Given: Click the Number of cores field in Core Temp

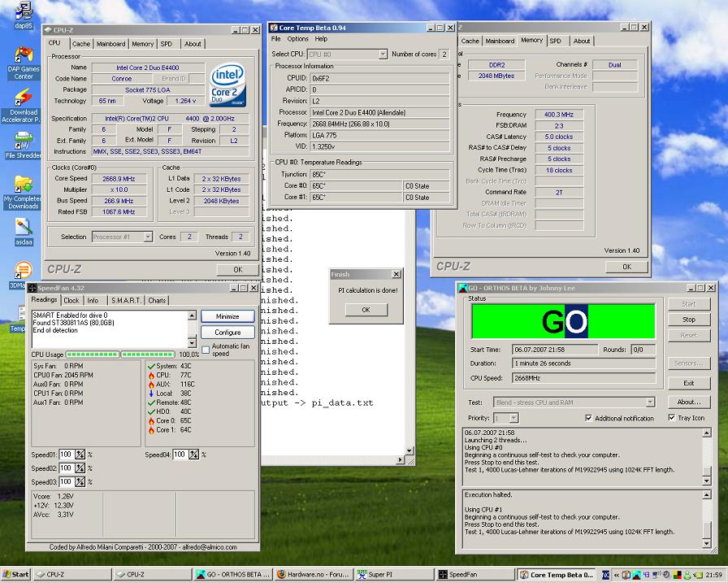Looking at the screenshot, I should (x=444, y=54).
